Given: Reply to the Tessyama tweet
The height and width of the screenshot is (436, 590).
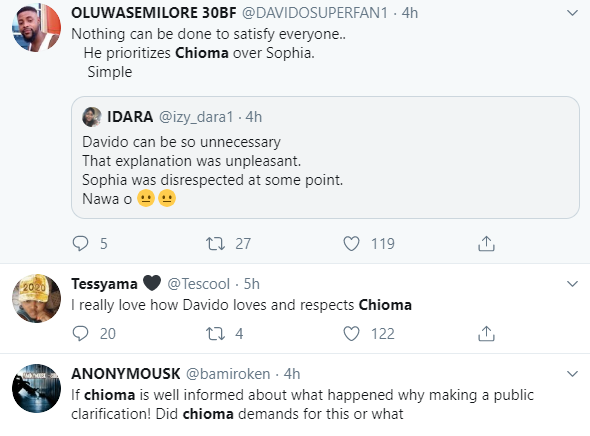Looking at the screenshot, I should [x=80, y=333].
